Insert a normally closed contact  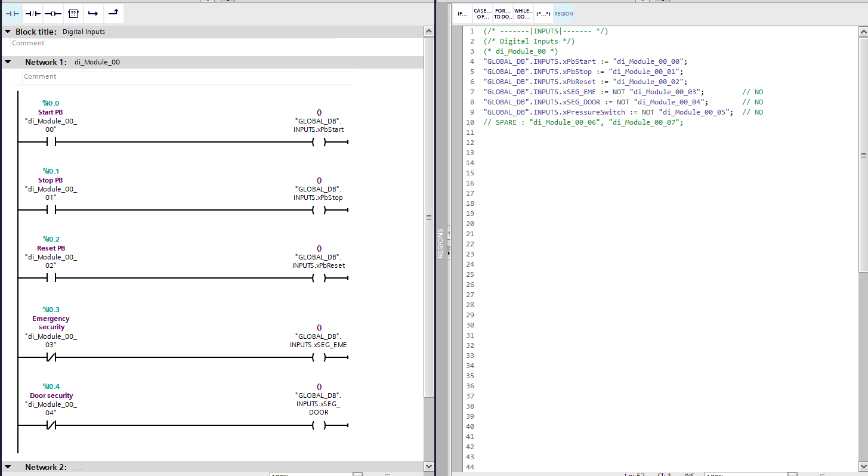tap(33, 13)
